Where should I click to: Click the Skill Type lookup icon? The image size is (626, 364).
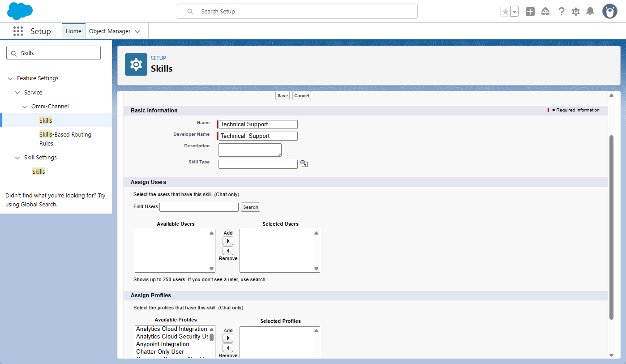pyautogui.click(x=304, y=164)
